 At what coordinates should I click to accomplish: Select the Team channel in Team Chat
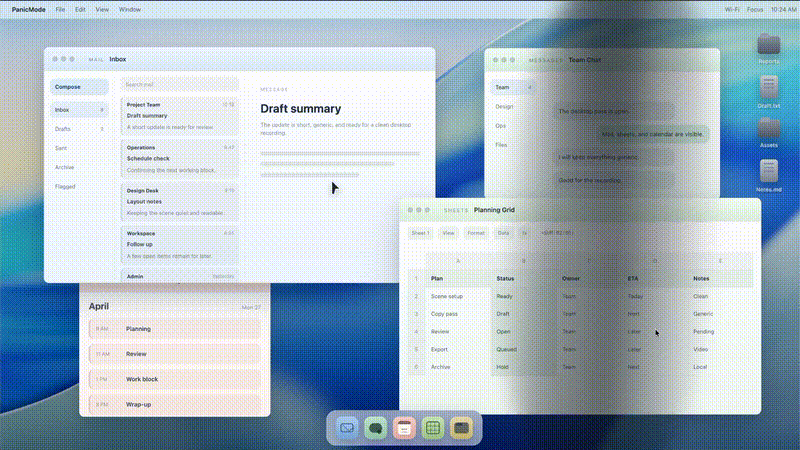coord(513,87)
